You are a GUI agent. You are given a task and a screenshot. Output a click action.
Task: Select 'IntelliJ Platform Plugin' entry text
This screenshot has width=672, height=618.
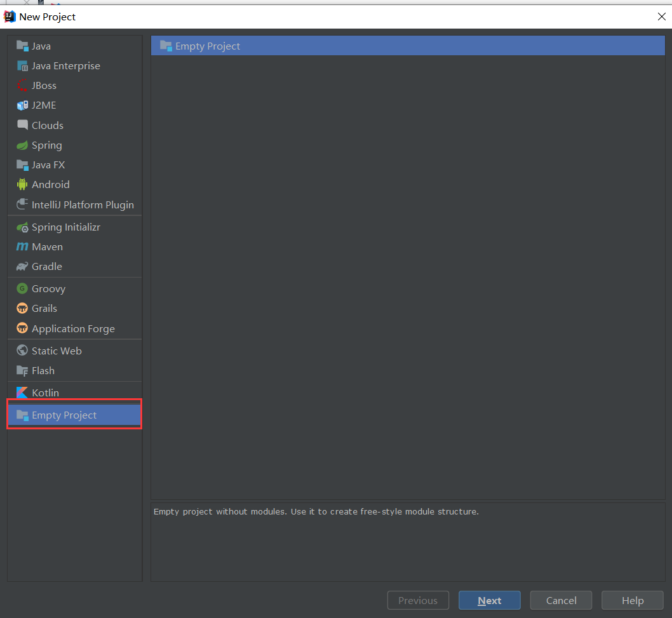coord(83,205)
